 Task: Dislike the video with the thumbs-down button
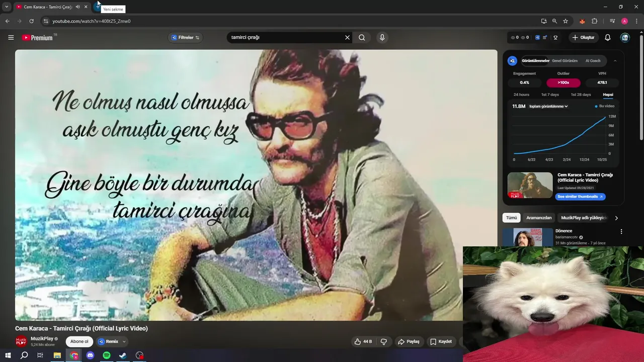tap(384, 341)
